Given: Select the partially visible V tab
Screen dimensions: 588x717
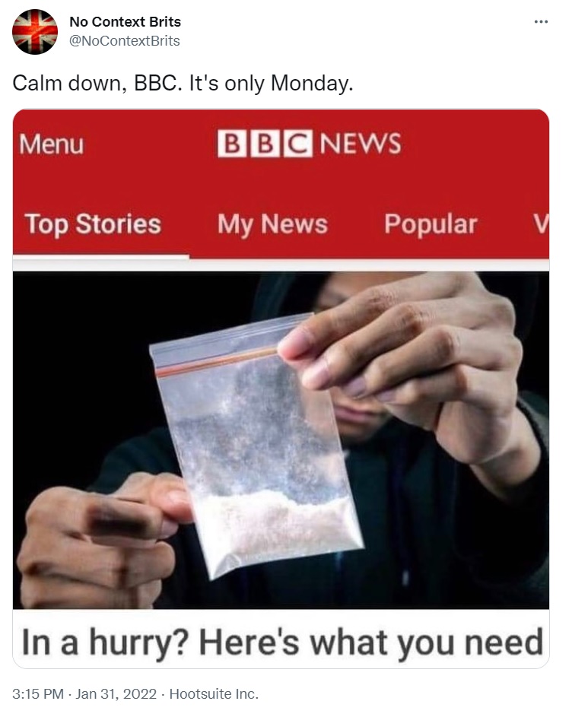Looking at the screenshot, I should pos(540,224).
